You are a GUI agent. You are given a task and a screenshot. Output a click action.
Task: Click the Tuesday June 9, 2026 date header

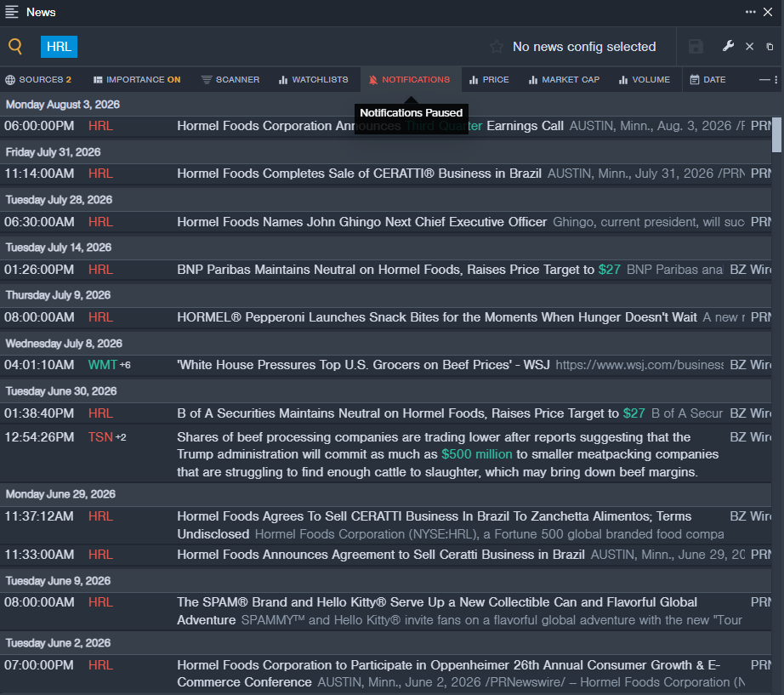click(58, 581)
